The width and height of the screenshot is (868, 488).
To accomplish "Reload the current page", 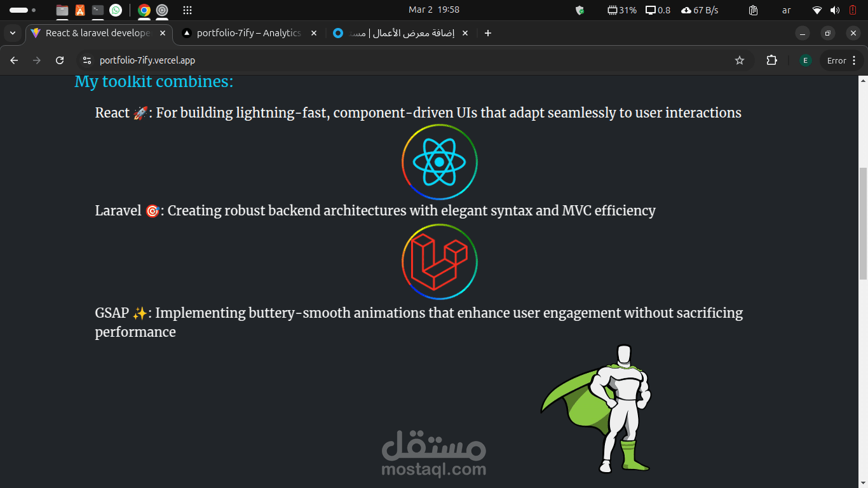I will point(60,60).
